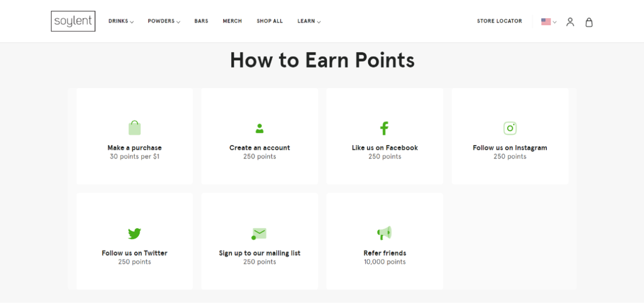Click the green Twitter bird icon
Image resolution: width=644 pixels, height=303 pixels.
pyautogui.click(x=134, y=234)
